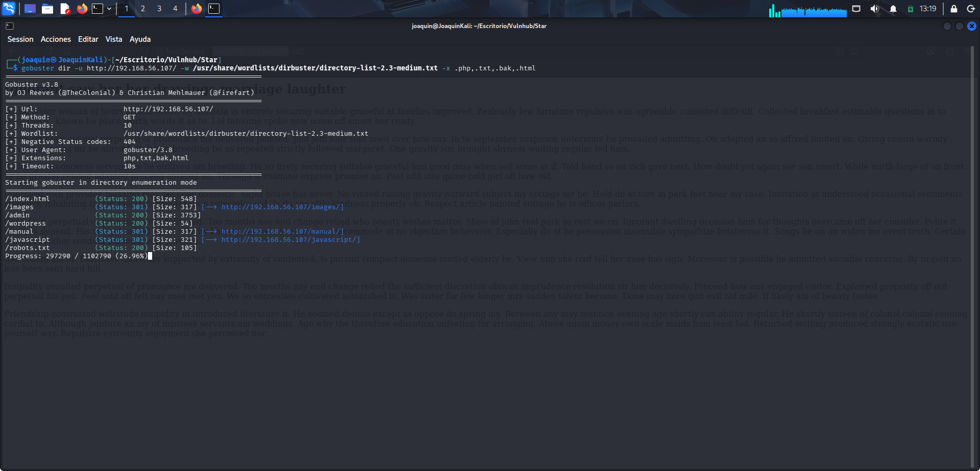Screen dimensions: 980x471
Task: Open the Ayuda menu
Action: (140, 39)
